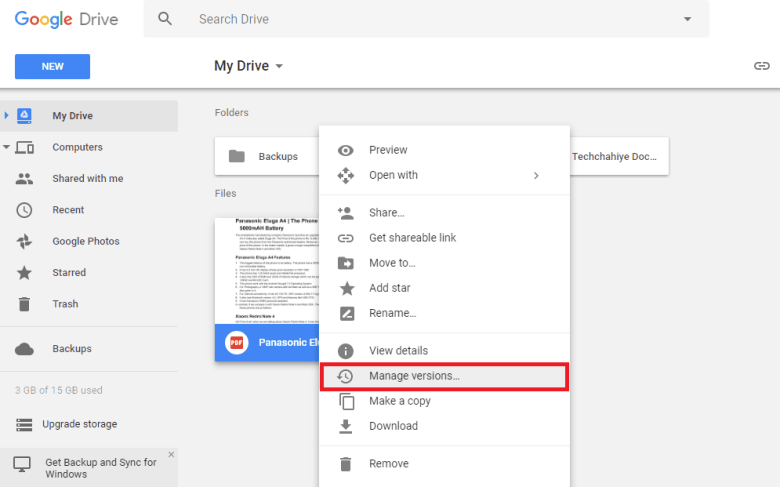This screenshot has width=780, height=487.
Task: Click the Backups cloud icon in sidebar
Action: (24, 349)
